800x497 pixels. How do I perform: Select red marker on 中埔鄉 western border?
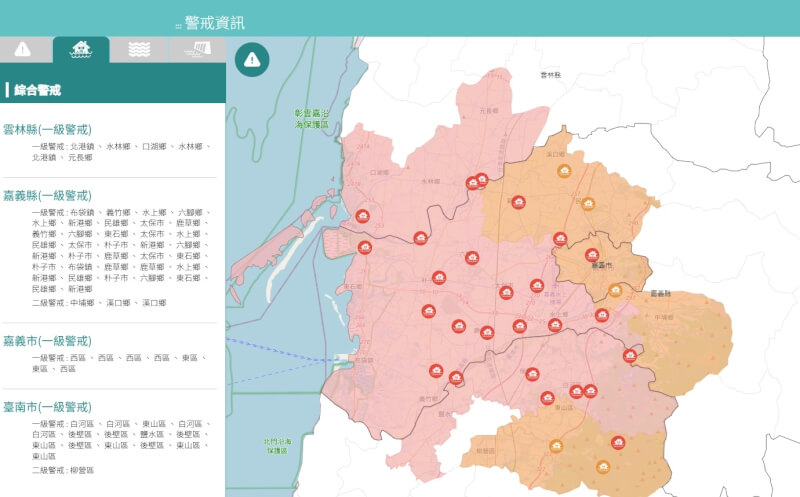(x=630, y=356)
